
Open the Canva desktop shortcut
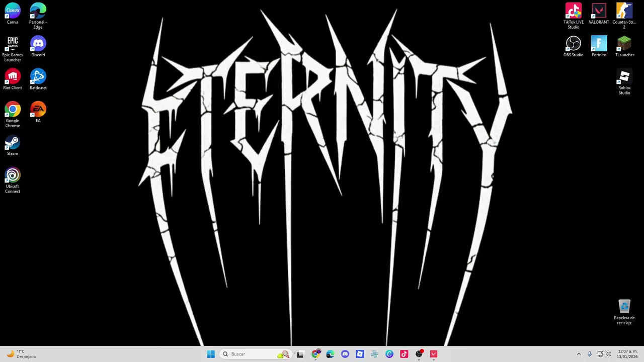[13, 14]
